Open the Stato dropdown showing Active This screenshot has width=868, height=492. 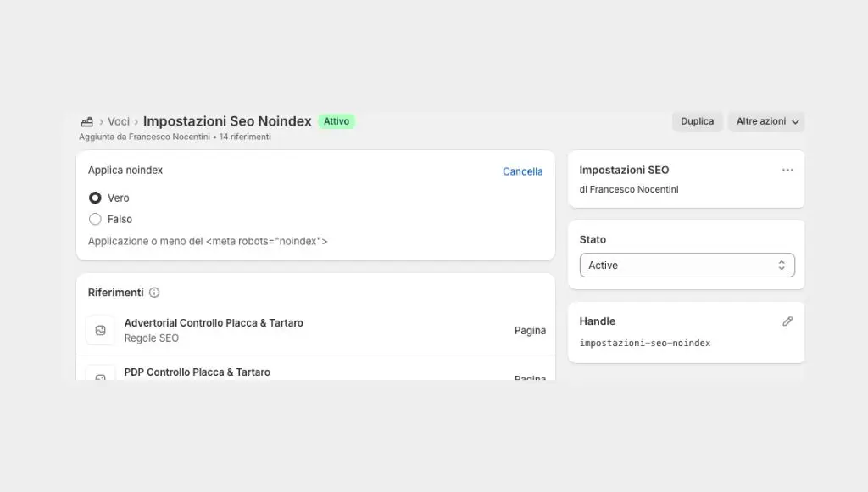tap(687, 265)
